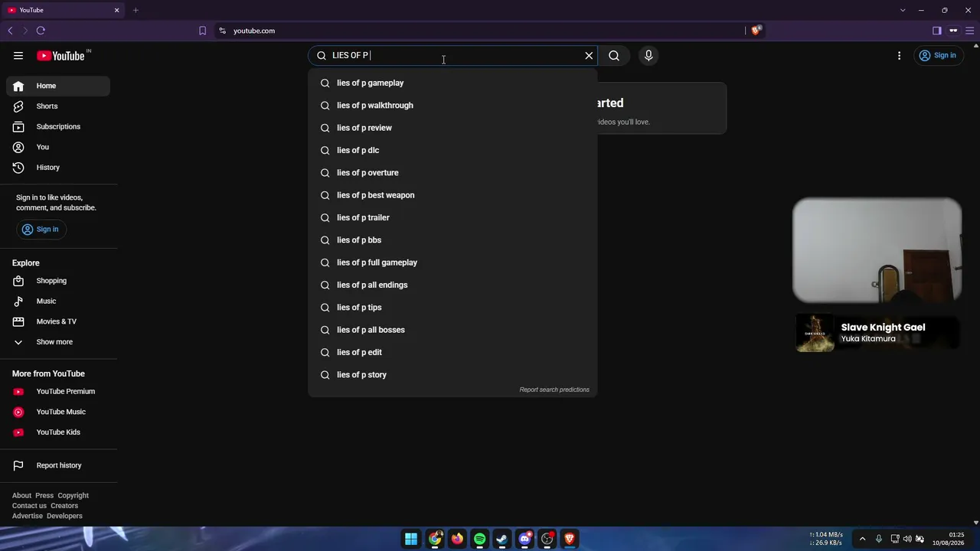
Task: Toggle the browser sidebar panel
Action: (x=936, y=31)
